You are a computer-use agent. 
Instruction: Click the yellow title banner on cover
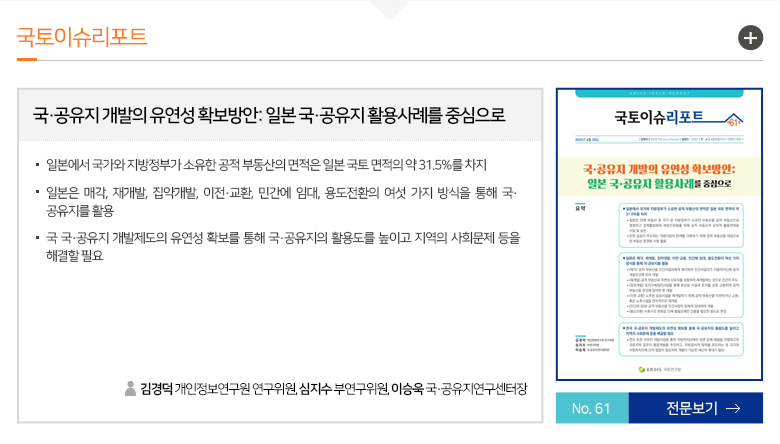click(659, 173)
